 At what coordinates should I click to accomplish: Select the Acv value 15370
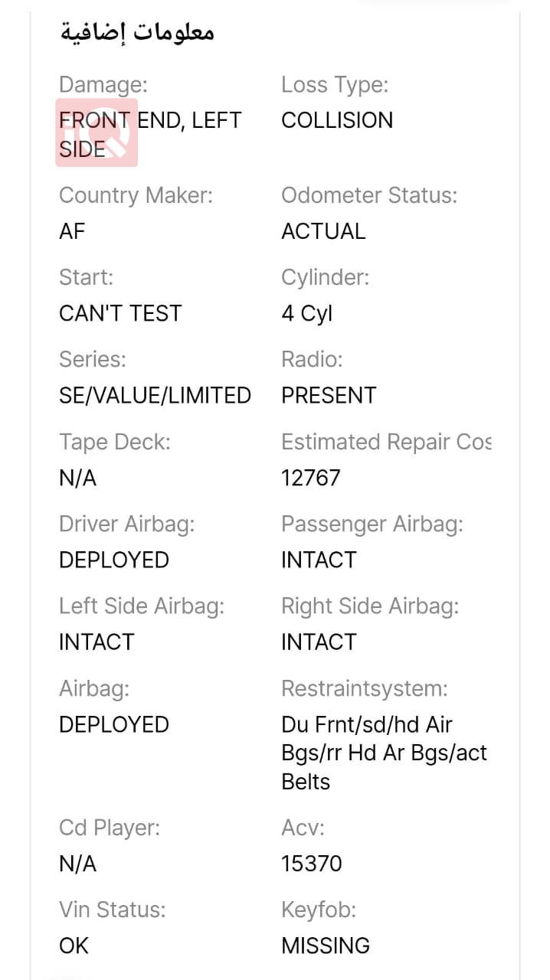point(311,864)
